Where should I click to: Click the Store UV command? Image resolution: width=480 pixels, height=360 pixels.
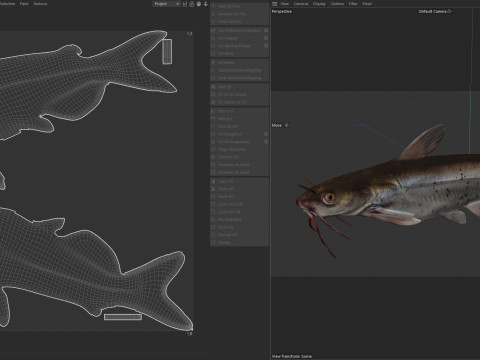(x=239, y=227)
